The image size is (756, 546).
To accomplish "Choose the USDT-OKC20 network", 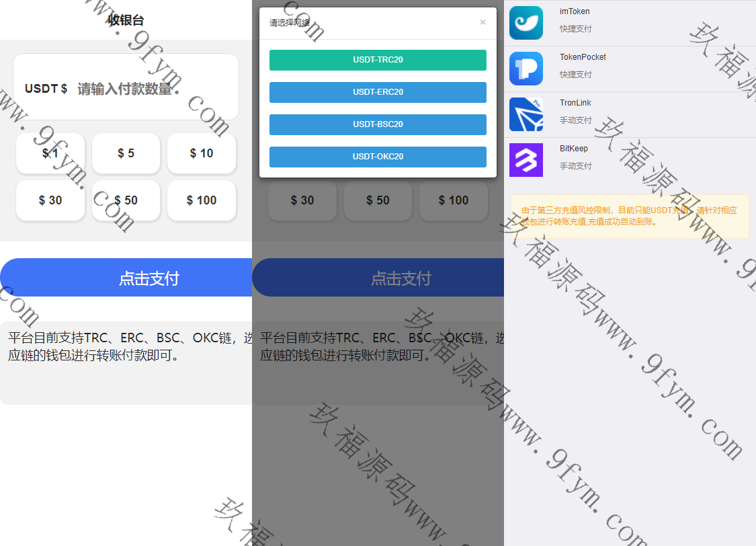I will point(378,156).
